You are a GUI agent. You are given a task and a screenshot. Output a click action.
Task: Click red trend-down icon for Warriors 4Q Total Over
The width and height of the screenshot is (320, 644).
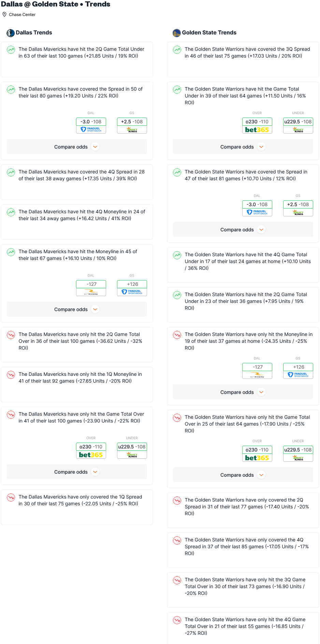click(177, 620)
